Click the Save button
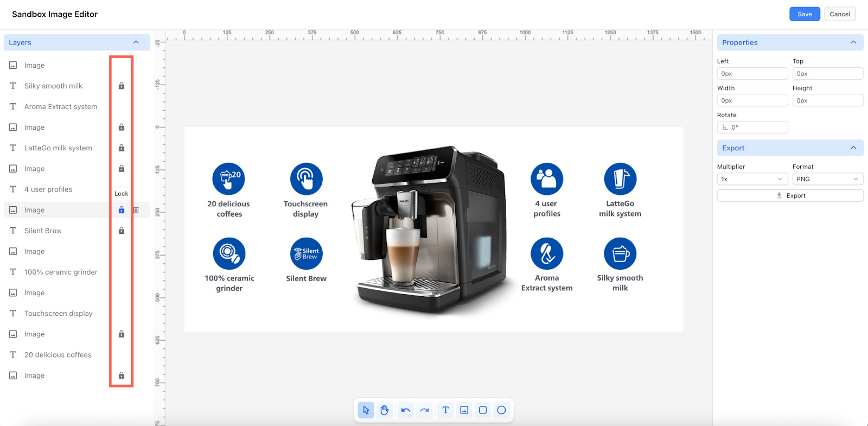The height and width of the screenshot is (426, 868). tap(805, 14)
